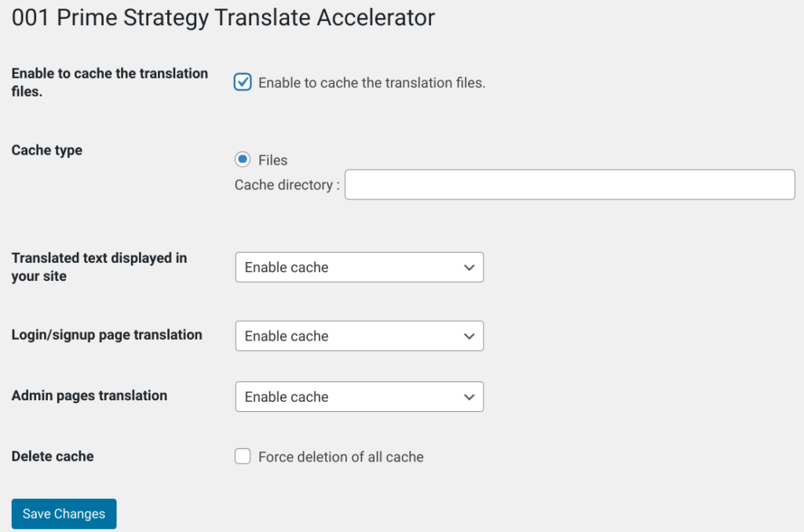
Task: Focus the Cache directory text field
Action: pyautogui.click(x=570, y=184)
